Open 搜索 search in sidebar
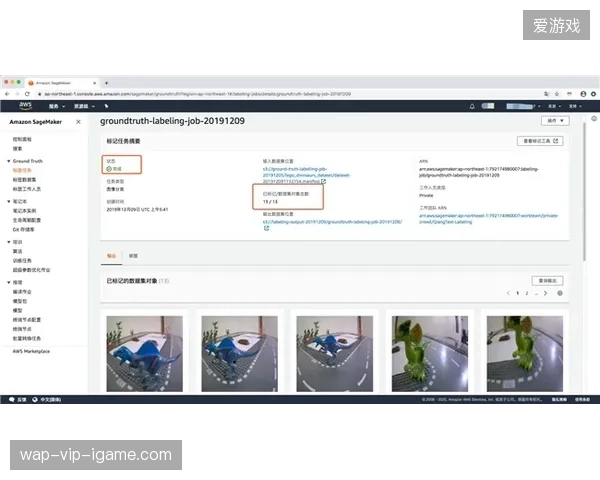Image resolution: width=600 pixels, height=480 pixels. pyautogui.click(x=18, y=149)
